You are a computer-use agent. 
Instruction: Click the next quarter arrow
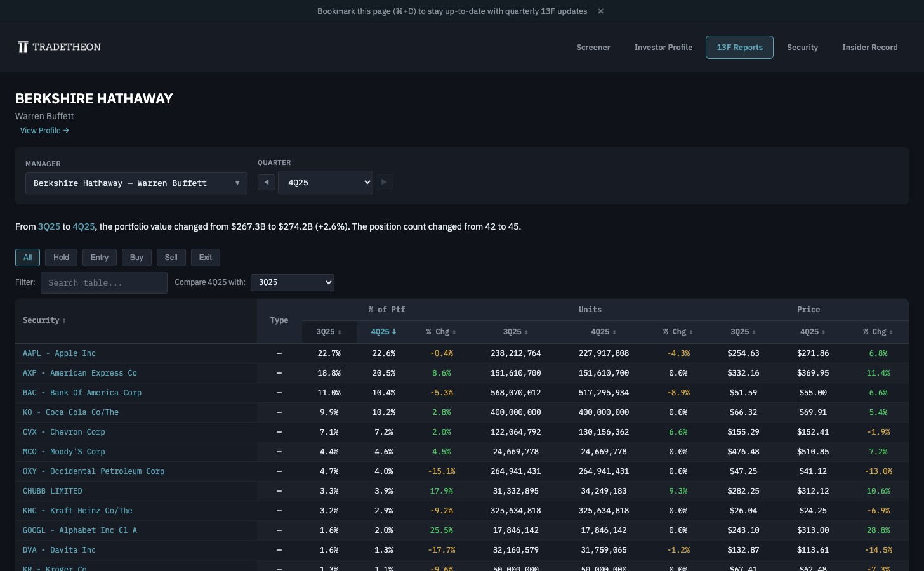pyautogui.click(x=384, y=182)
